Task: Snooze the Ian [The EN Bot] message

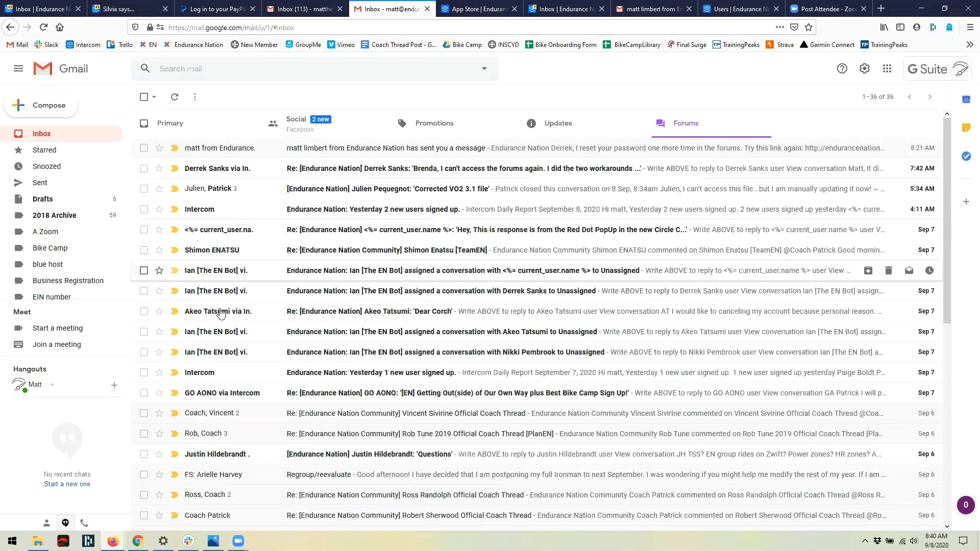Action: [929, 270]
